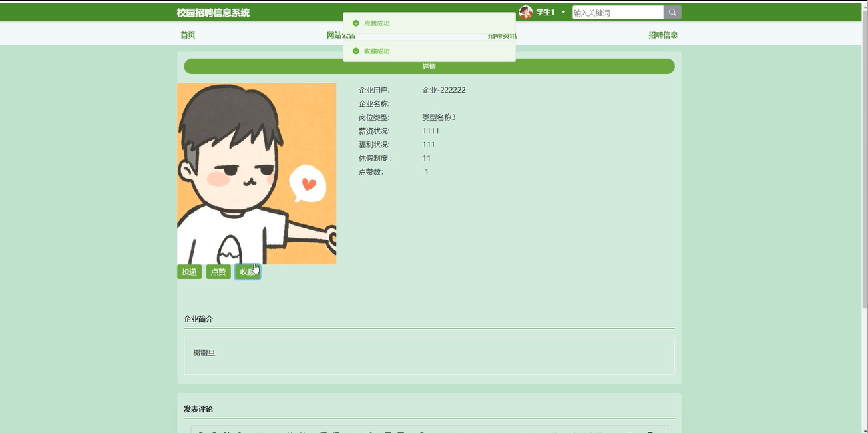Click the cartoon boy job image
Image resolution: width=868 pixels, height=433 pixels.
256,174
